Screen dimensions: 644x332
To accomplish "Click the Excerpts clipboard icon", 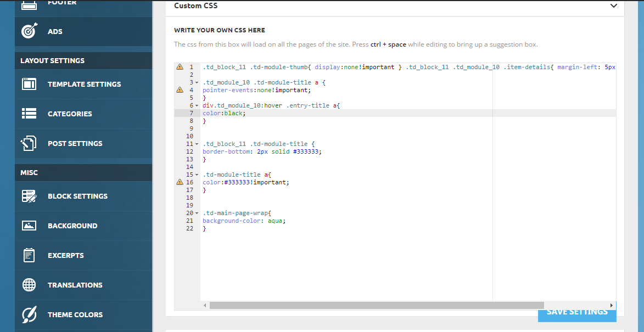I will point(29,255).
